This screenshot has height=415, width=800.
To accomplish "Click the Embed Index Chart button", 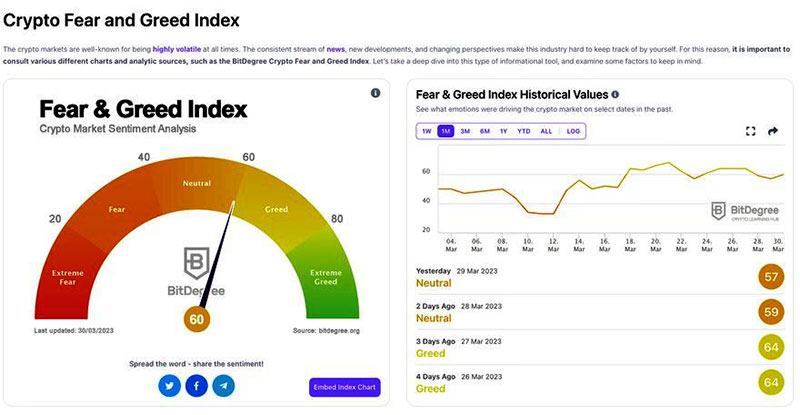I will coord(345,387).
